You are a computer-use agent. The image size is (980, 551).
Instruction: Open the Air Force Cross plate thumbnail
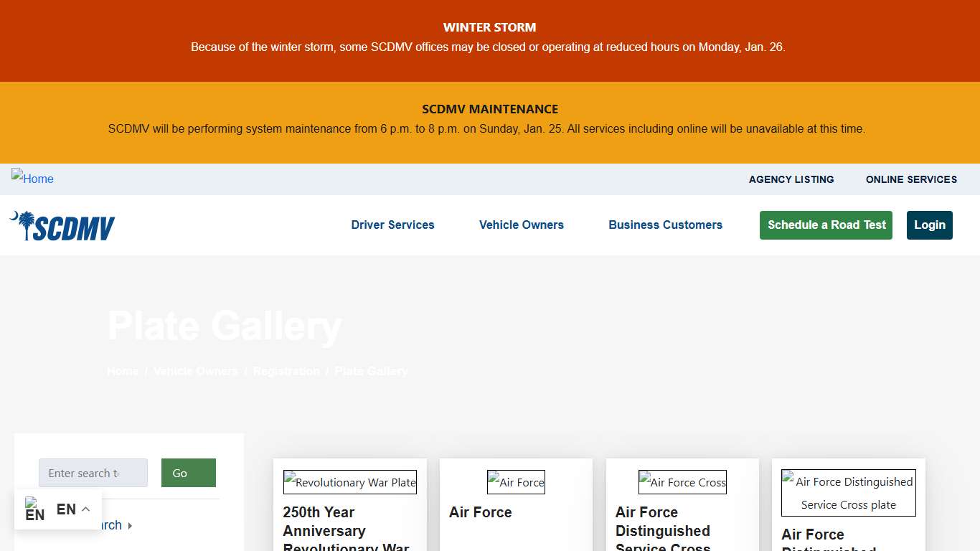682,481
